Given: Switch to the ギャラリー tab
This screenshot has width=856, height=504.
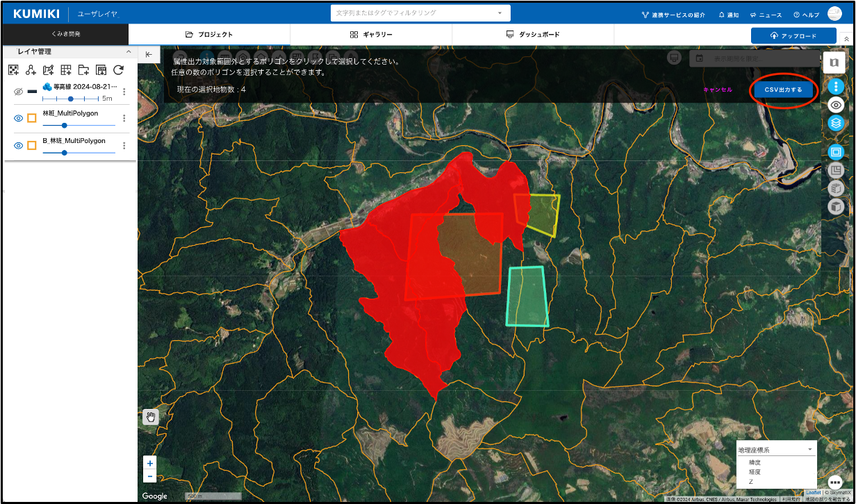Looking at the screenshot, I should tap(371, 35).
